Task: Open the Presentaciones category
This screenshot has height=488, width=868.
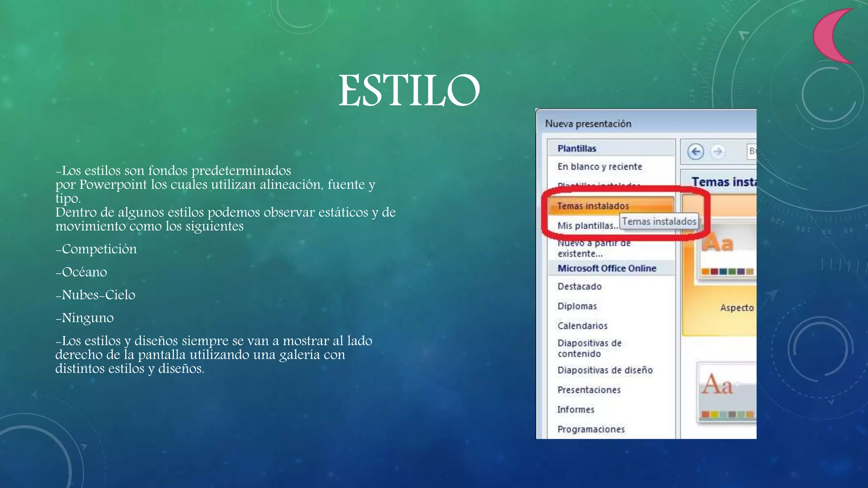Action: (x=589, y=390)
